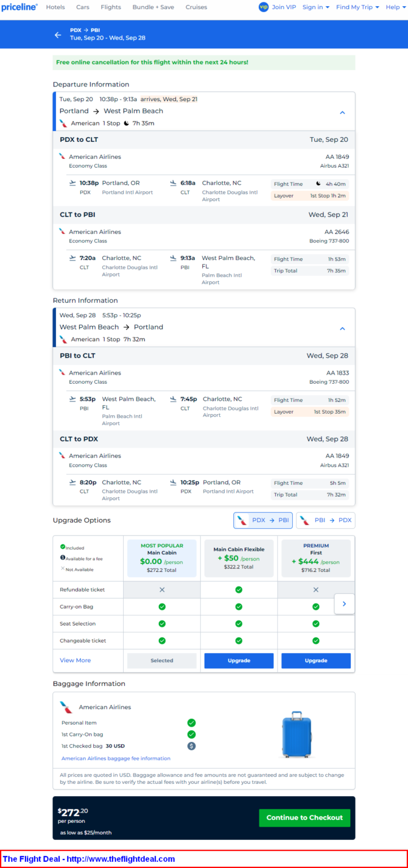The height and width of the screenshot is (868, 408).
Task: Click Refundable ticket check under Main Cabin Flexible
Action: click(x=239, y=590)
